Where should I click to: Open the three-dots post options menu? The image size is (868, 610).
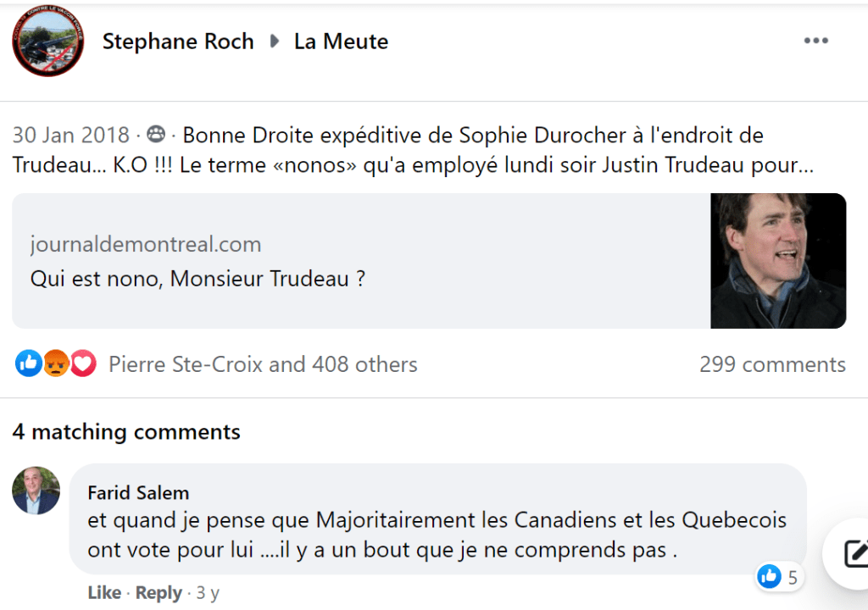815,41
